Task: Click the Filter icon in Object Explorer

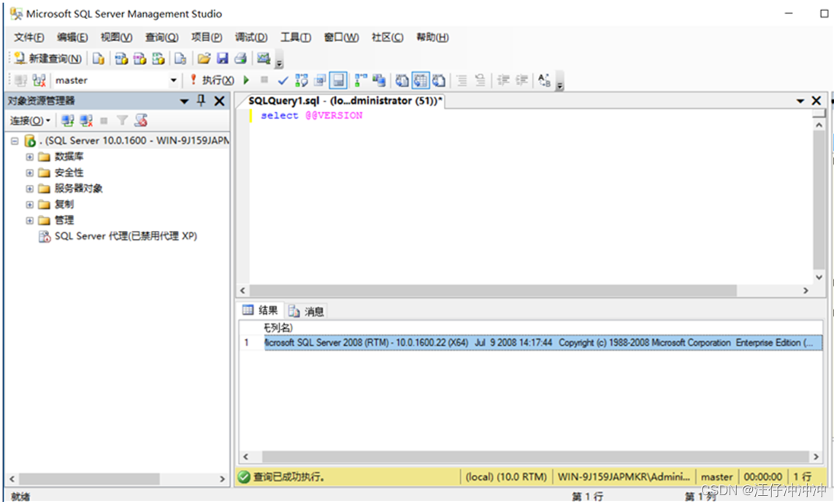Action: pyautogui.click(x=121, y=121)
